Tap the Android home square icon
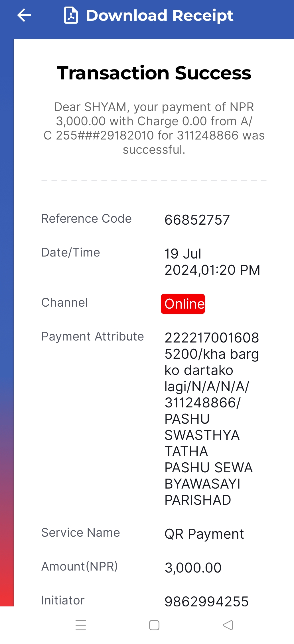Viewport: 294px width, 644px height. pyautogui.click(x=154, y=625)
